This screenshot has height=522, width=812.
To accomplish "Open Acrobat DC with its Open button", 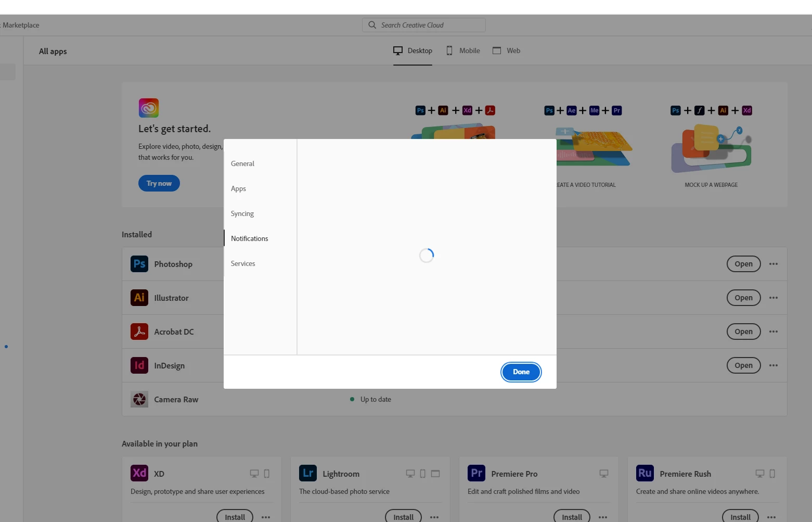I will click(x=743, y=332).
